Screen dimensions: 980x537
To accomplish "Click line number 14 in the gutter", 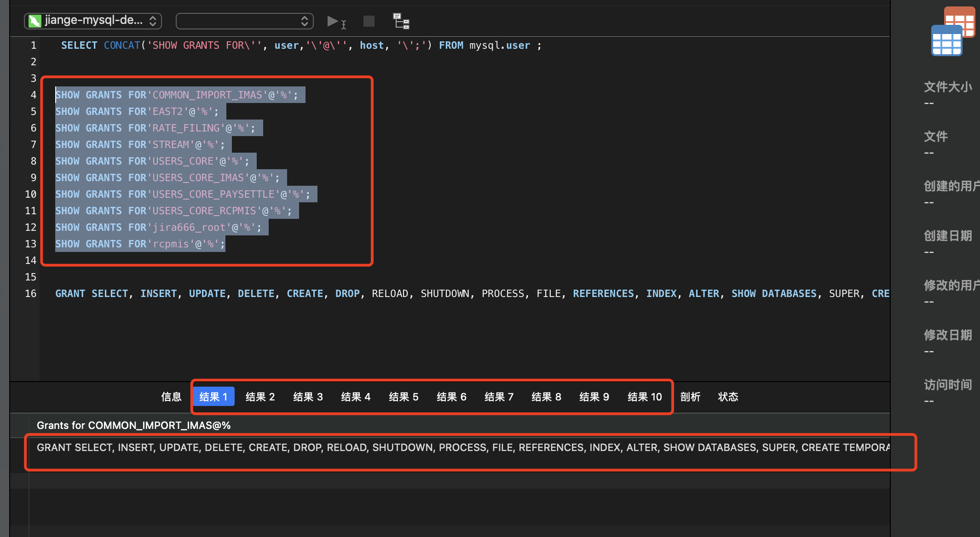I will [30, 260].
